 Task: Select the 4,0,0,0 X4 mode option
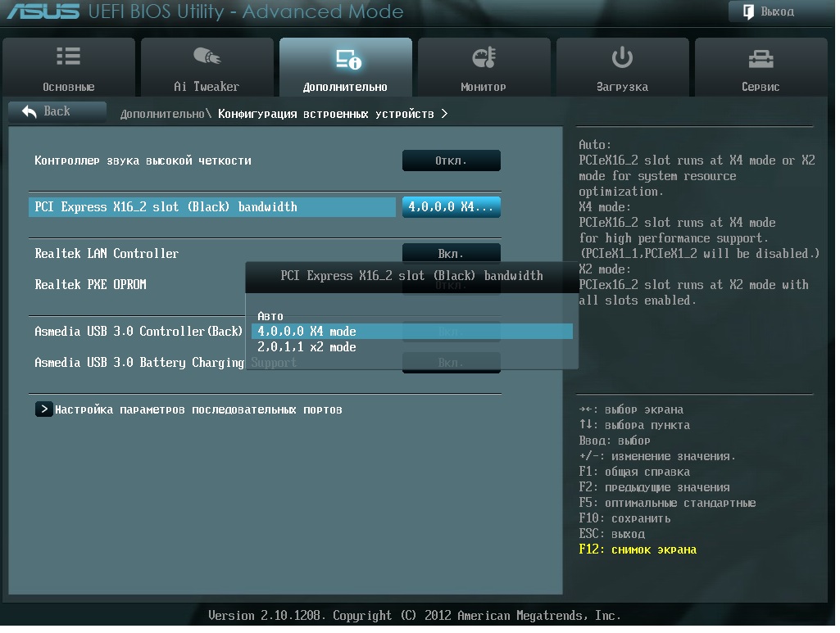click(412, 331)
